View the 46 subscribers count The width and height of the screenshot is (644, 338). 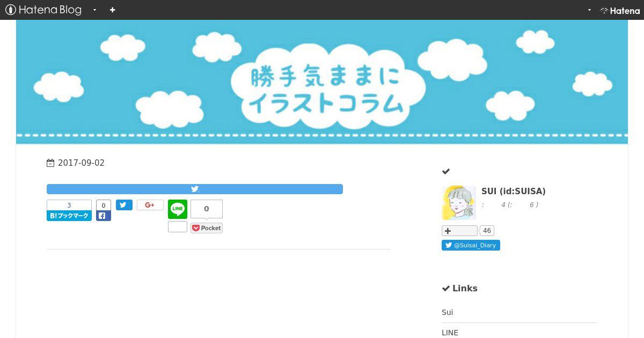tap(487, 231)
